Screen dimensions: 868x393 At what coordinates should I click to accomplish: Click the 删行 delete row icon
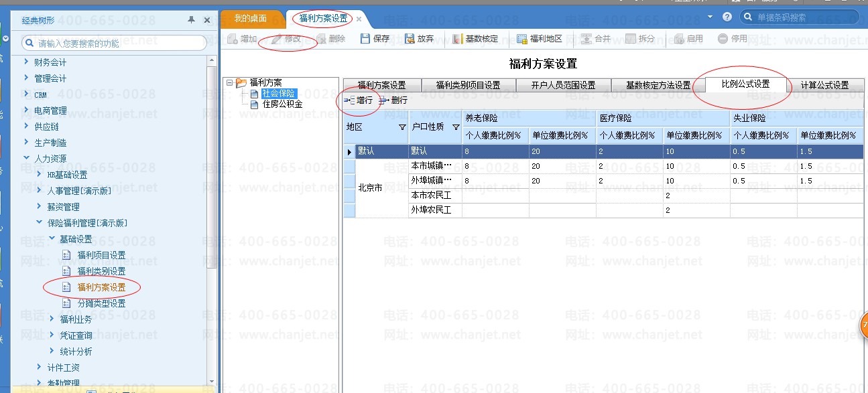coord(384,100)
